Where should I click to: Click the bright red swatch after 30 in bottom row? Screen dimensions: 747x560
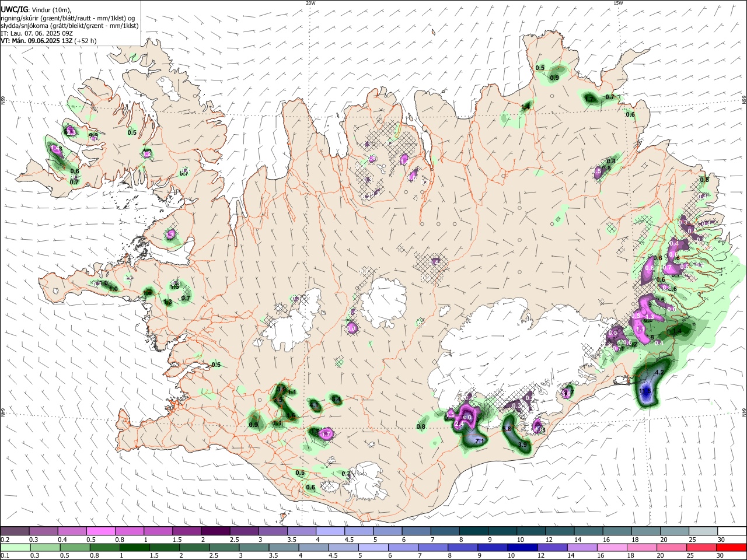tap(731, 547)
